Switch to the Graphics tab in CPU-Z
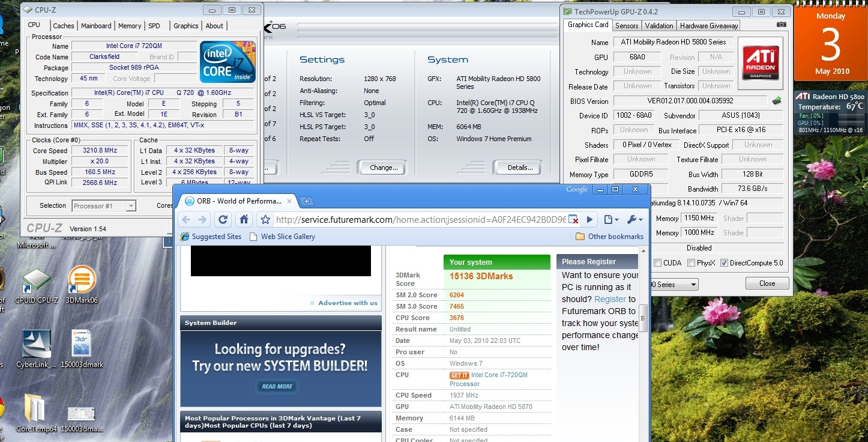Screen dimensions: 868x442 [186, 26]
